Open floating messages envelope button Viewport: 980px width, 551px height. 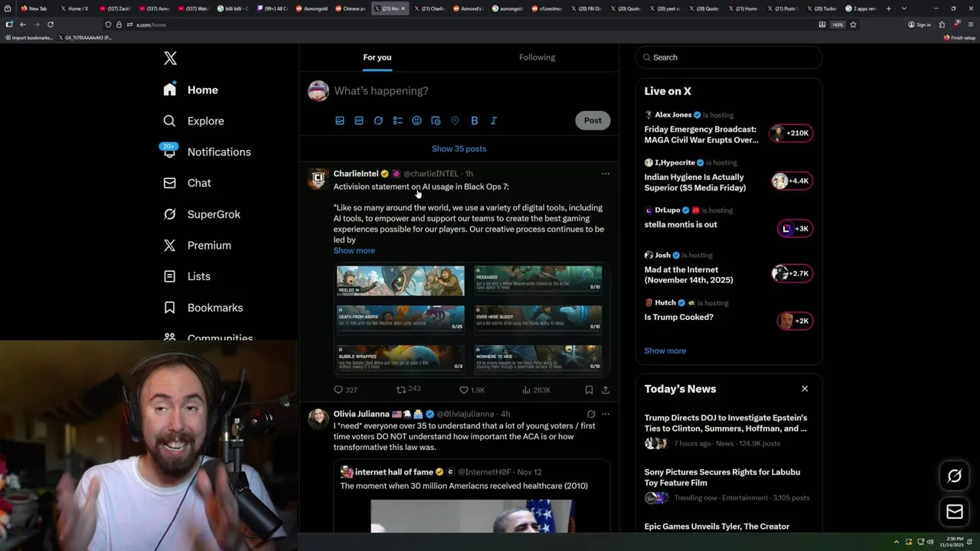point(955,512)
